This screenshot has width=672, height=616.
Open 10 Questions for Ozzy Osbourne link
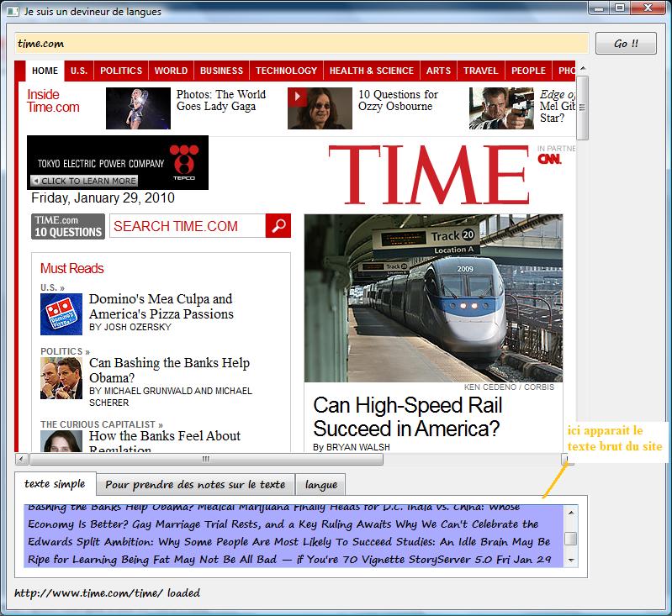pos(398,100)
